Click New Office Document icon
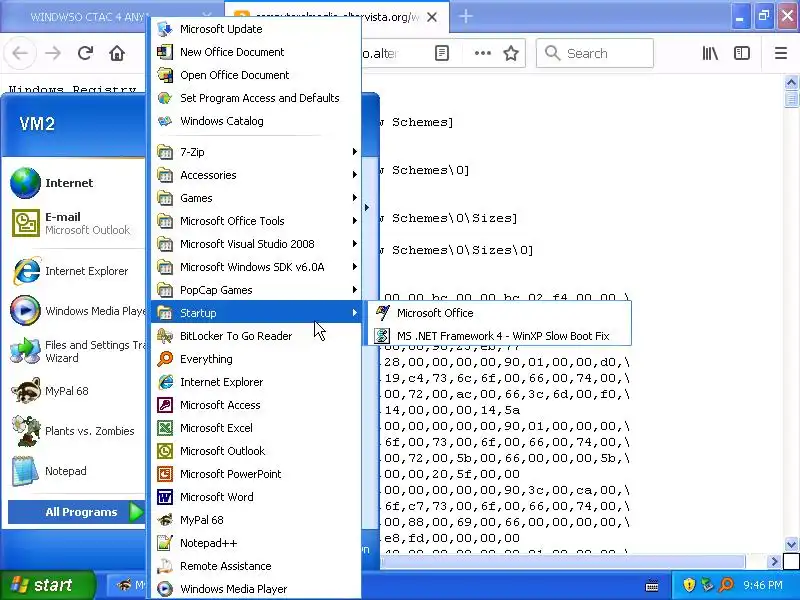Image resolution: width=800 pixels, height=600 pixels. pos(165,52)
